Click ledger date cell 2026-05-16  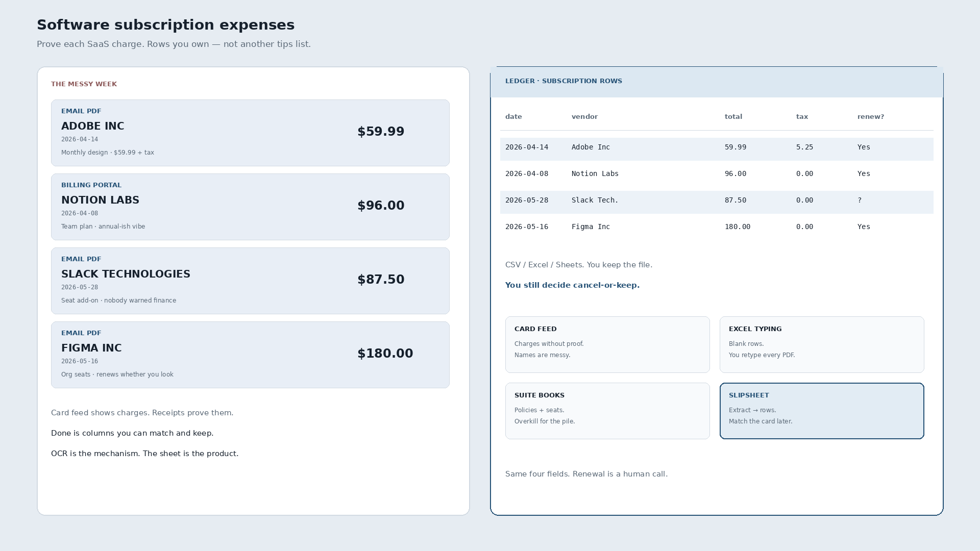(x=527, y=227)
